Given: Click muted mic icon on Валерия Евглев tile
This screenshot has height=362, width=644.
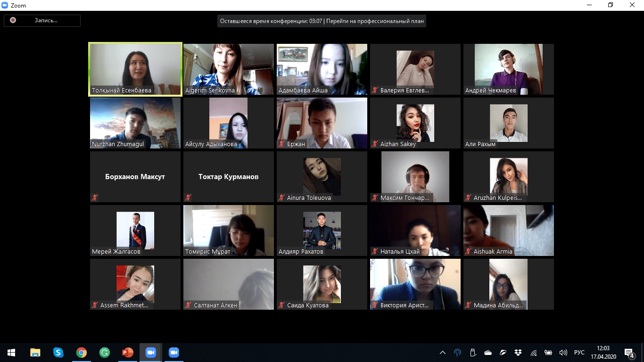Looking at the screenshot, I should (375, 90).
